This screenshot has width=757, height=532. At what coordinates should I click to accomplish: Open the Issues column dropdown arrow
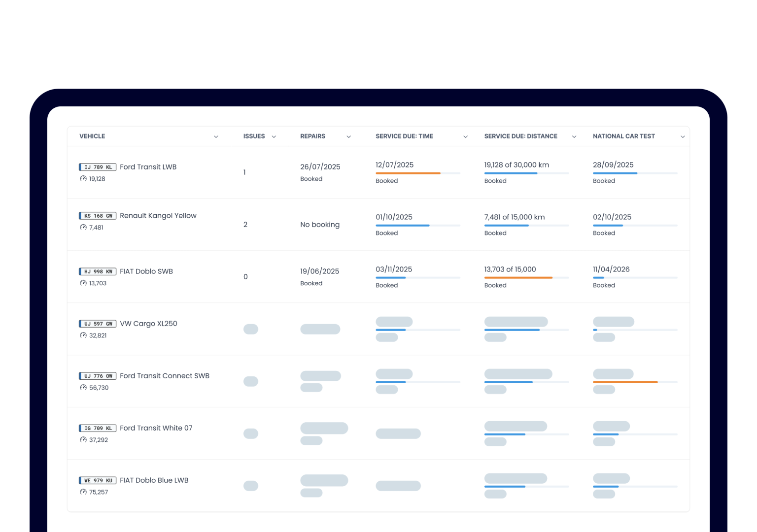click(274, 137)
